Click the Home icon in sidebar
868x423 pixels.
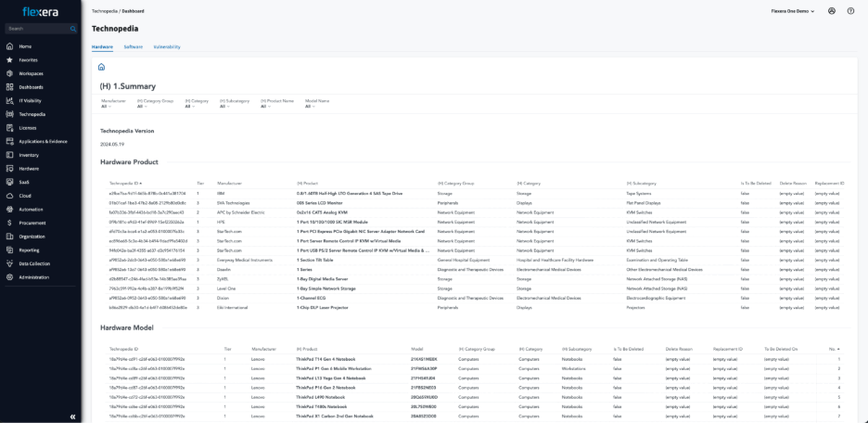point(9,46)
